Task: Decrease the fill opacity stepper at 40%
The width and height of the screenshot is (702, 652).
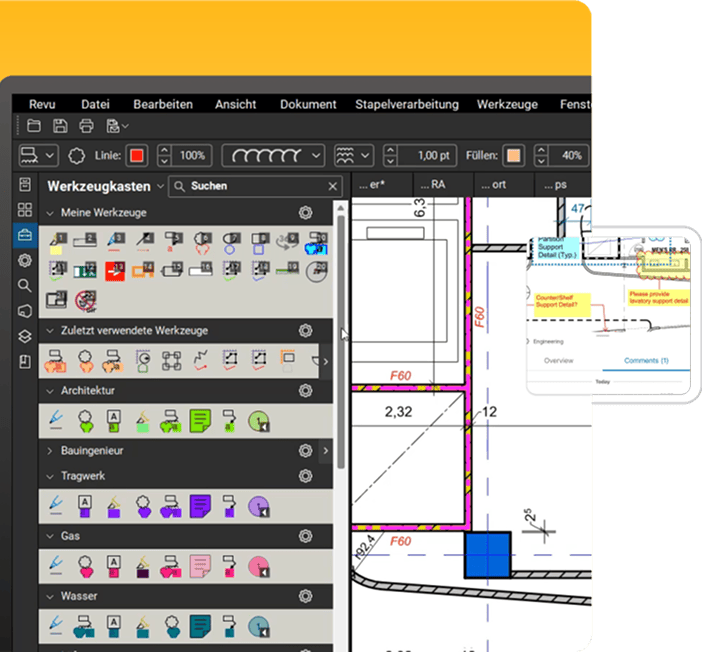Action: tap(541, 160)
